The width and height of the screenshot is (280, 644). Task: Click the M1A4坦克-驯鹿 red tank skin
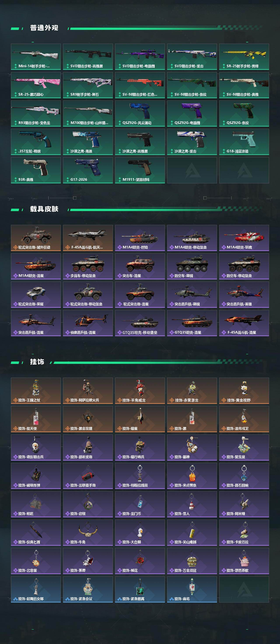coord(244,238)
